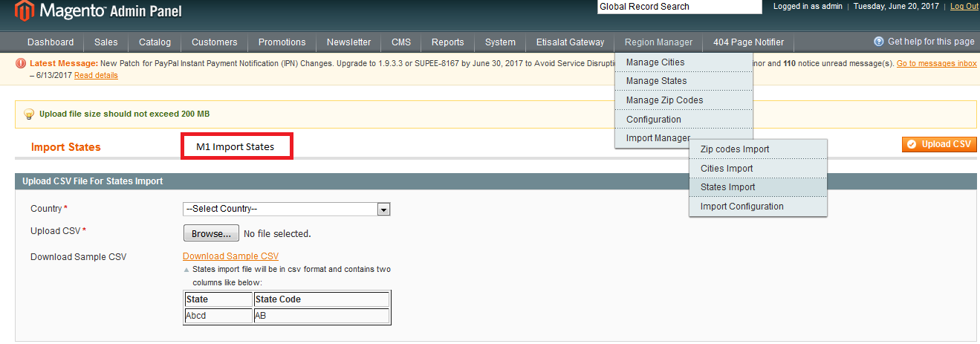Open the CMS menu
Screen dimensions: 980x344
pos(401,42)
